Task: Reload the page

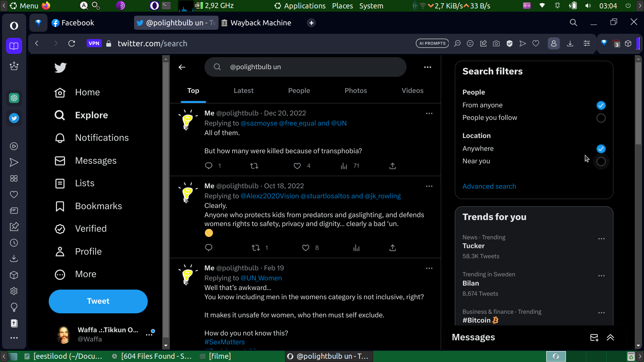Action: click(x=72, y=43)
